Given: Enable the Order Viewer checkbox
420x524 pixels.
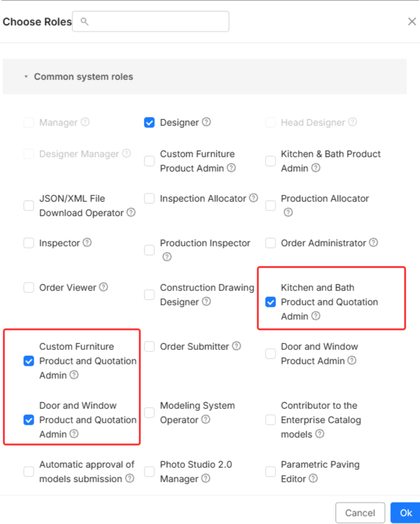Looking at the screenshot, I should click(x=29, y=287).
